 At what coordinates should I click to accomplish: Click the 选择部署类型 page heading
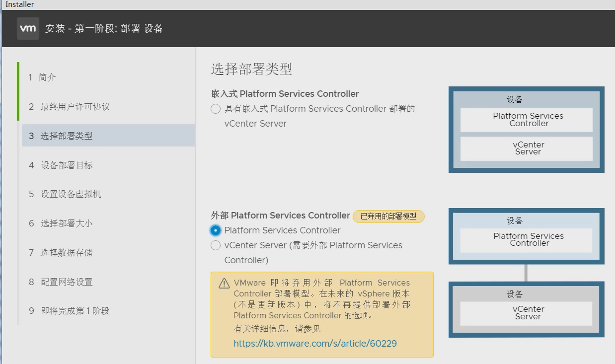click(251, 69)
